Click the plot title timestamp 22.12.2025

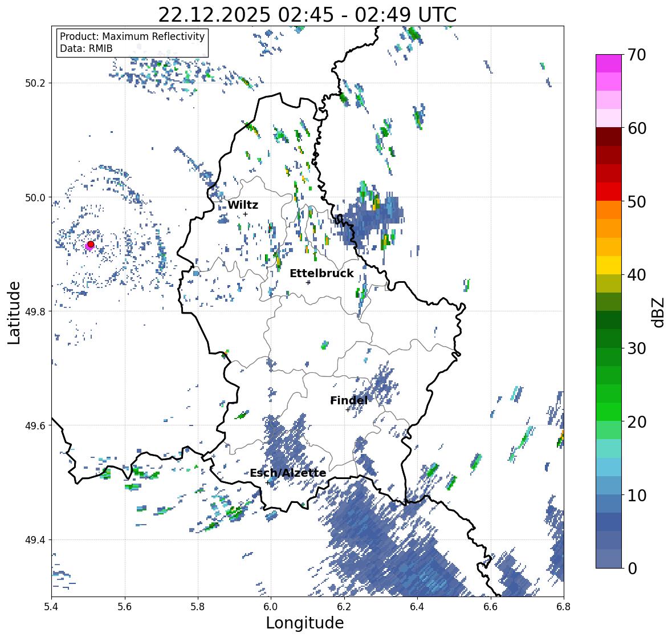pyautogui.click(x=215, y=15)
